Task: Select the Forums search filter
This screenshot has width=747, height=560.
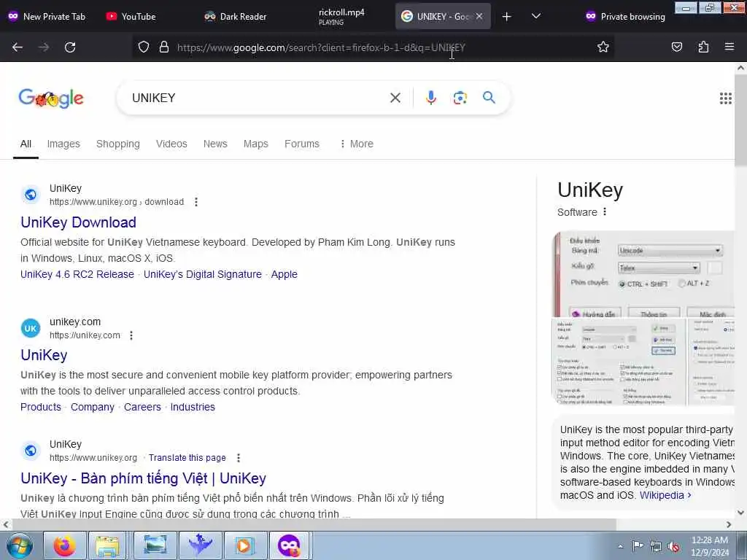Action: click(x=301, y=144)
